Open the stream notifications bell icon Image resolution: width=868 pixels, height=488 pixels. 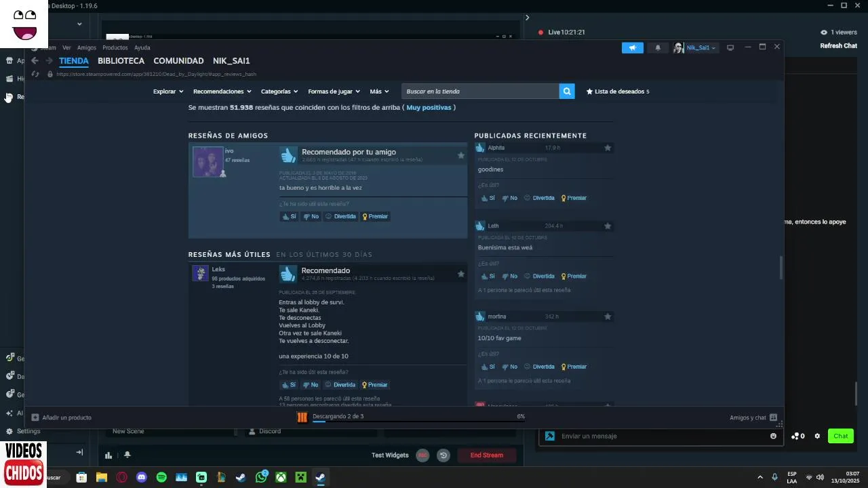(127, 455)
